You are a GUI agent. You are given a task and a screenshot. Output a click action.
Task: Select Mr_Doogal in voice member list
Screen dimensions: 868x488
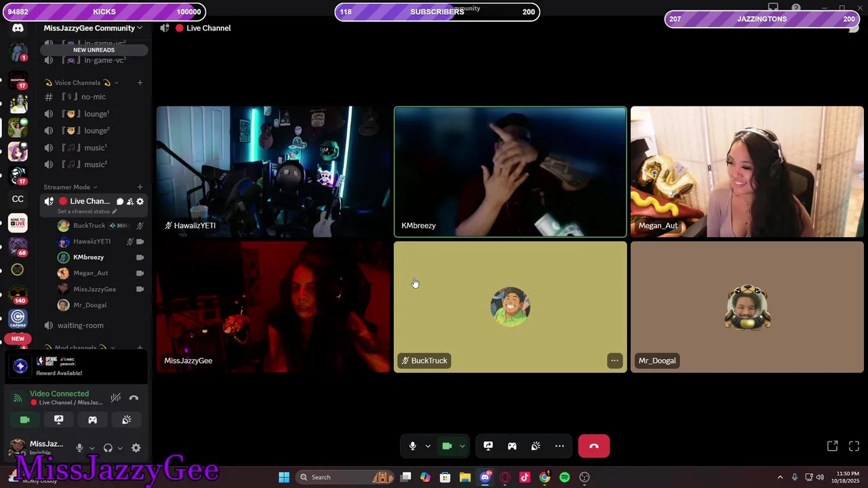[101, 305]
